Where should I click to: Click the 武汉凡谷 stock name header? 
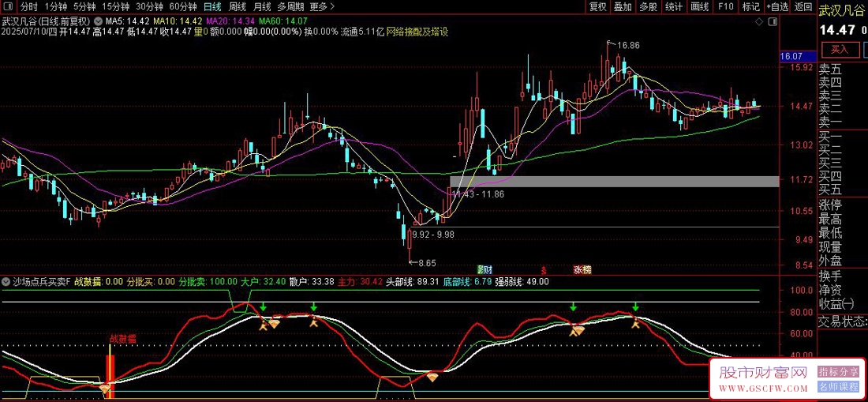[x=843, y=9]
